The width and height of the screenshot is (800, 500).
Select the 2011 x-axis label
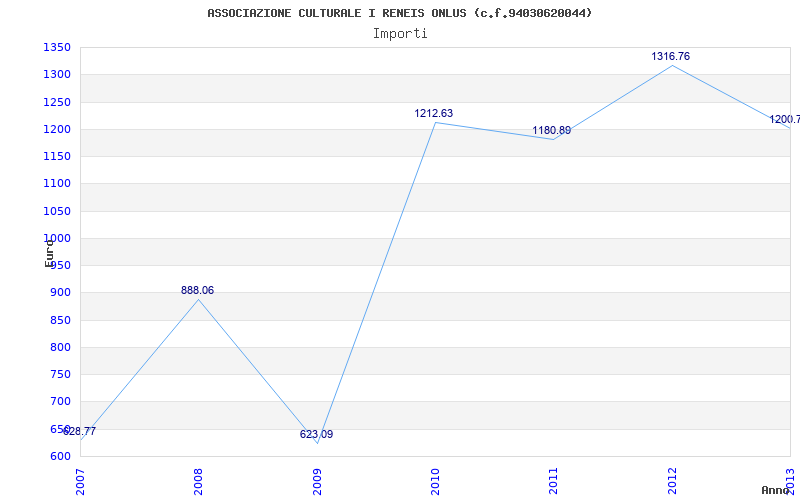point(553,479)
